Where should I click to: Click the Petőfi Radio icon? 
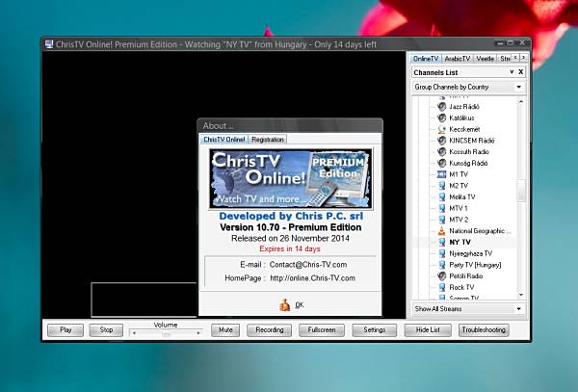(x=441, y=276)
